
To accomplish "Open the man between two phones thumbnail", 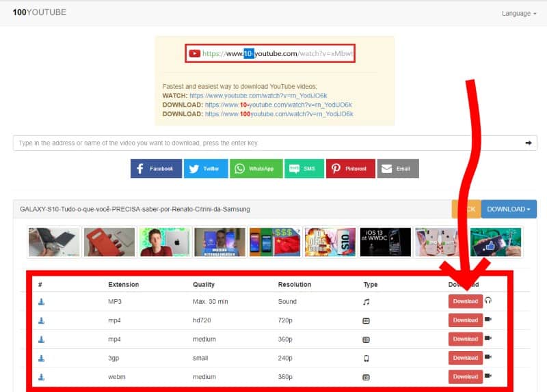I will 219,242.
